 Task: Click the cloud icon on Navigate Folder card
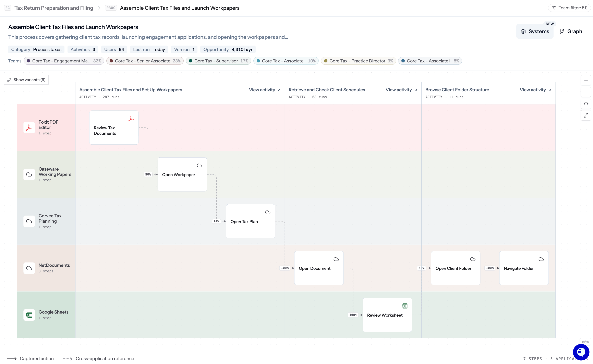click(x=541, y=259)
